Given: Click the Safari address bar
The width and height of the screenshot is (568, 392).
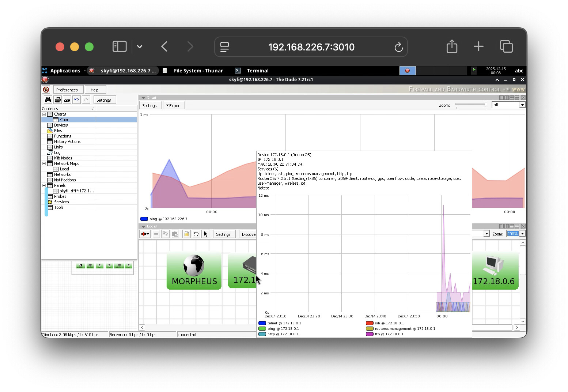Looking at the screenshot, I should coord(311,47).
